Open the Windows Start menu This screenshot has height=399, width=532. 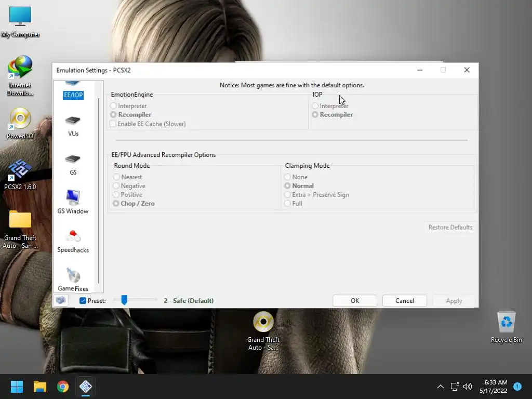[x=17, y=387]
